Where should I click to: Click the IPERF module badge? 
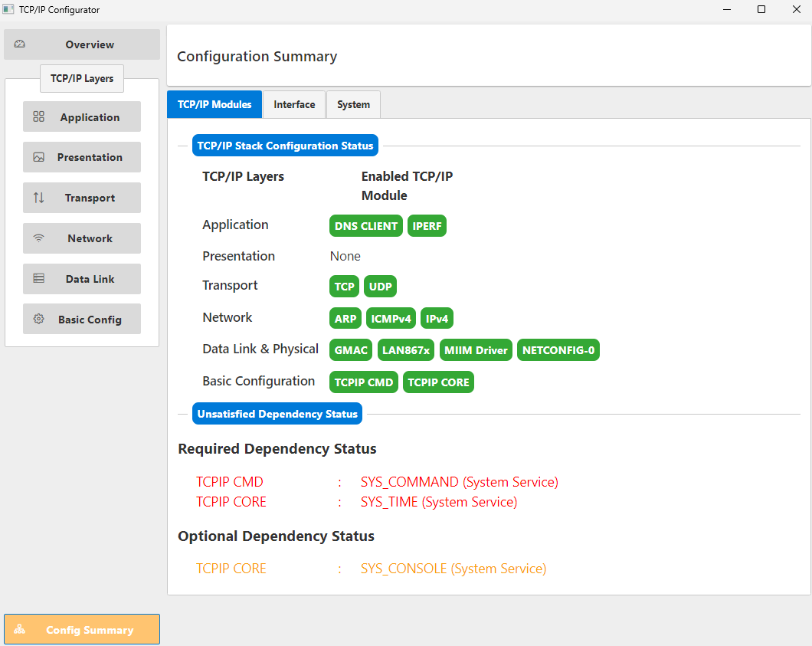[427, 226]
